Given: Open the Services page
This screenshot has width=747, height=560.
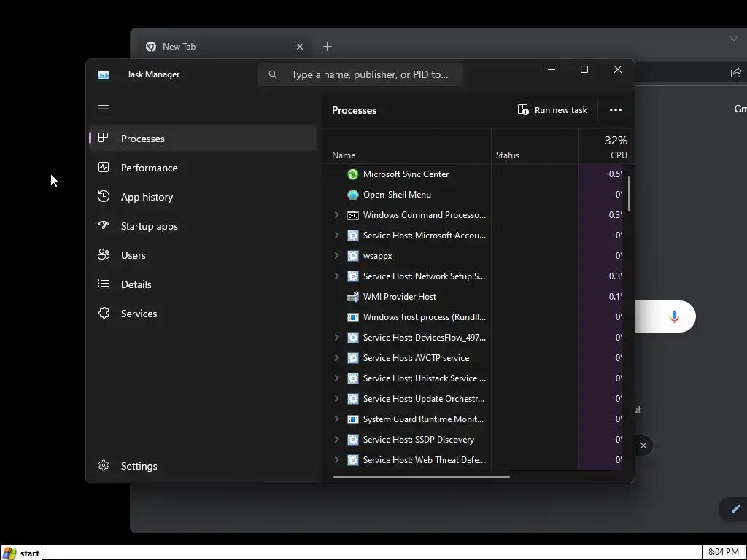Looking at the screenshot, I should [203, 314].
